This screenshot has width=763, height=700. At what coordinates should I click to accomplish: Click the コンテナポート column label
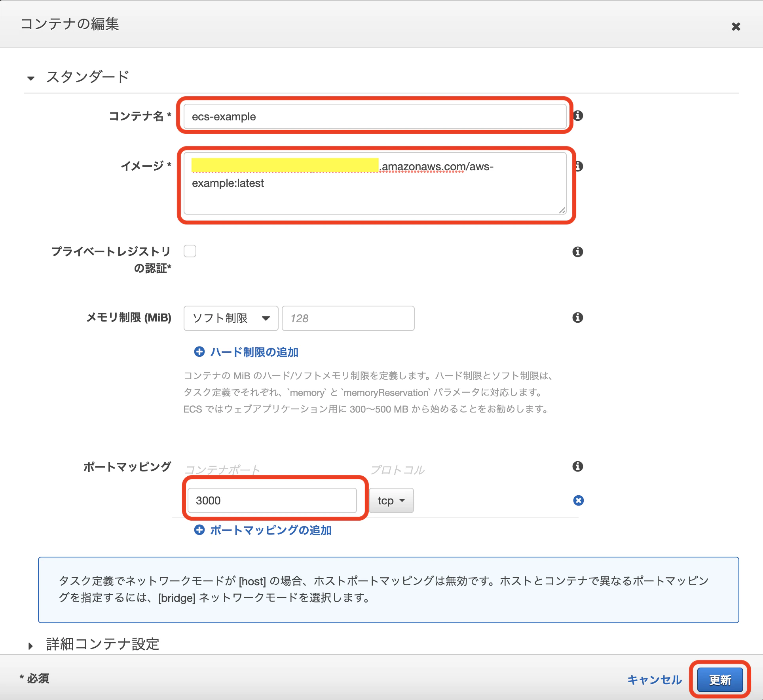pyautogui.click(x=222, y=470)
